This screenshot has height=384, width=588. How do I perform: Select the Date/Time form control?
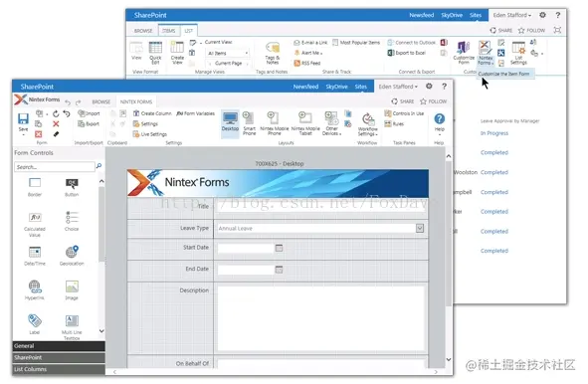click(x=35, y=256)
